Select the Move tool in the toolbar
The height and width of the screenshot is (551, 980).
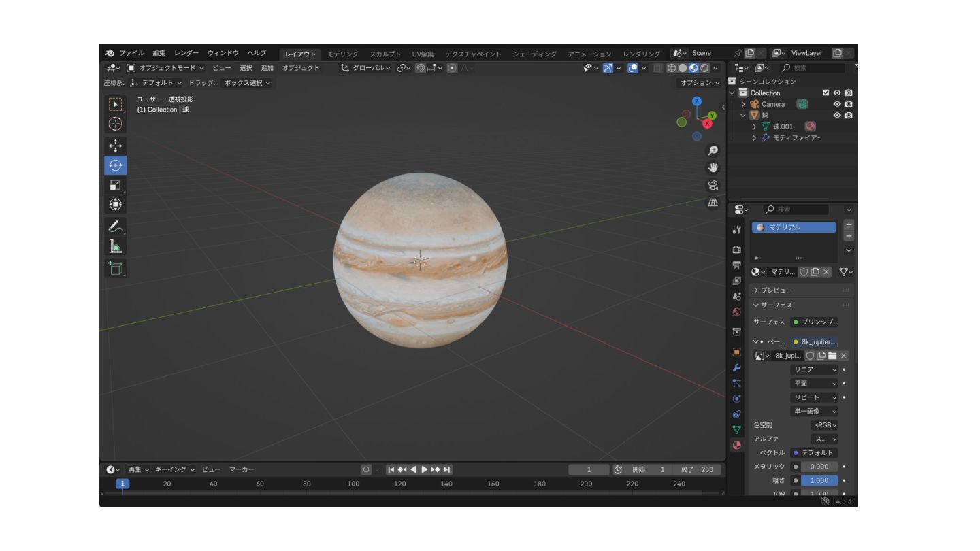pyautogui.click(x=116, y=146)
